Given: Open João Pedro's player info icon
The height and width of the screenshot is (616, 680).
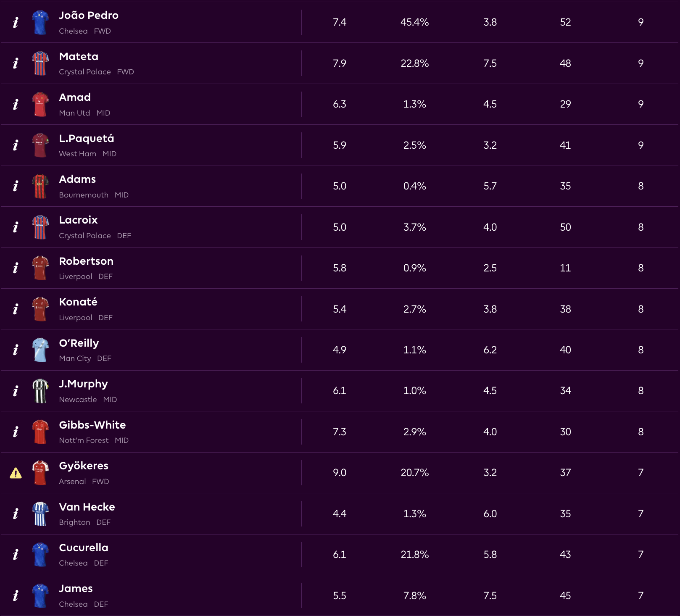Looking at the screenshot, I should (16, 22).
